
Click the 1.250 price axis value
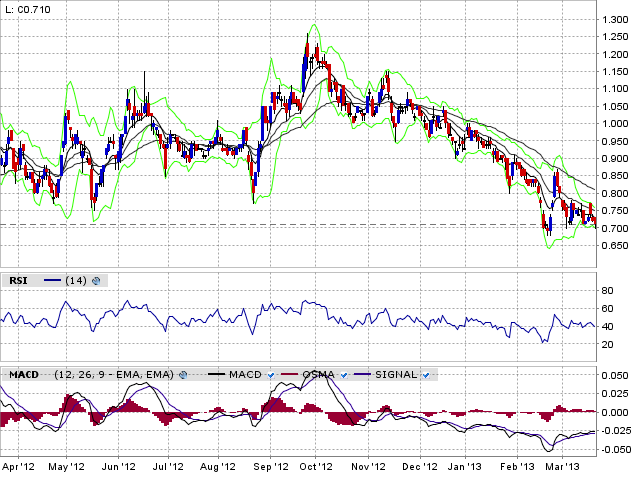(615, 37)
